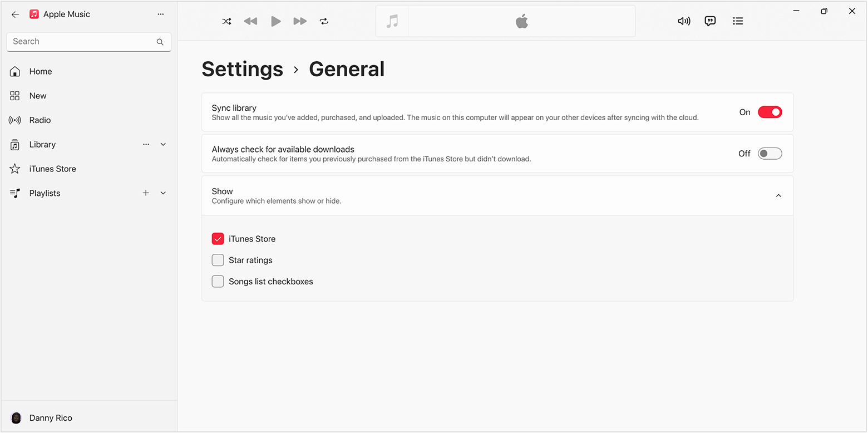
Task: Click the New grid icon
Action: pyautogui.click(x=15, y=96)
